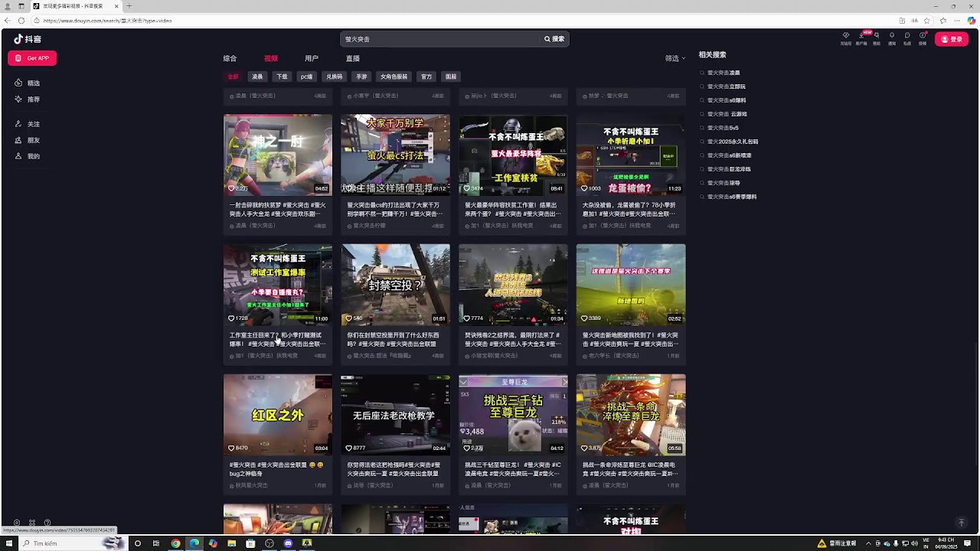Open Discord from the taskbar
Screen dimensions: 980x551
[288, 543]
